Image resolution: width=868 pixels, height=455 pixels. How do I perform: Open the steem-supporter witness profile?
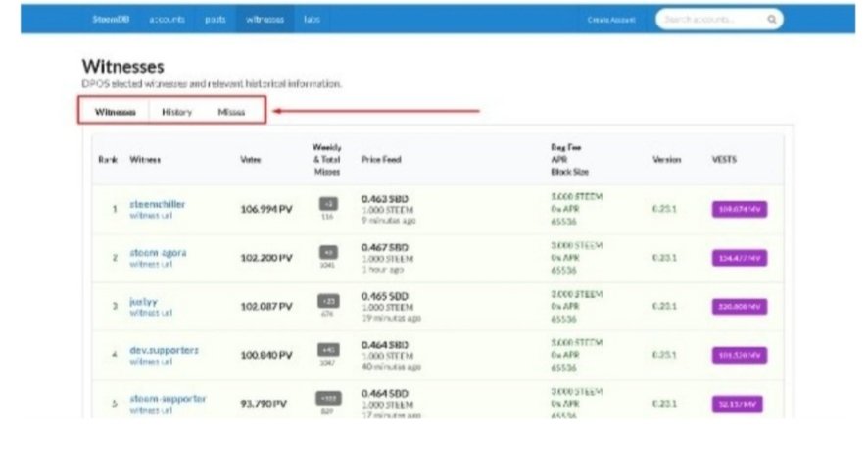(168, 399)
